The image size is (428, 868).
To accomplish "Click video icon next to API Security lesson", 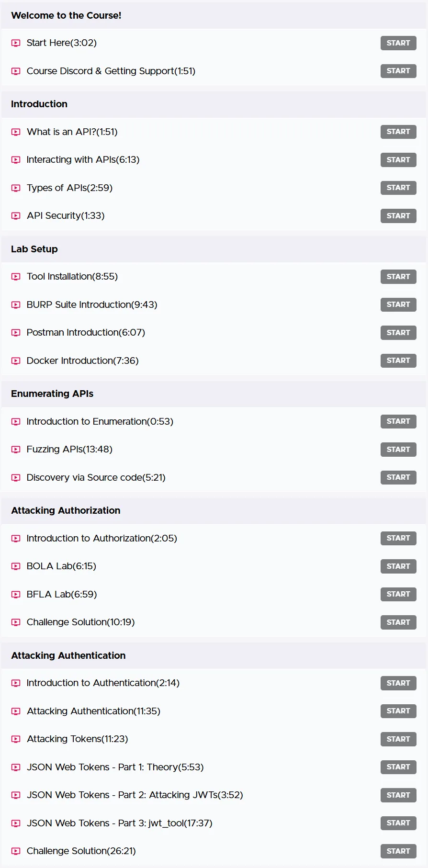I will point(16,216).
